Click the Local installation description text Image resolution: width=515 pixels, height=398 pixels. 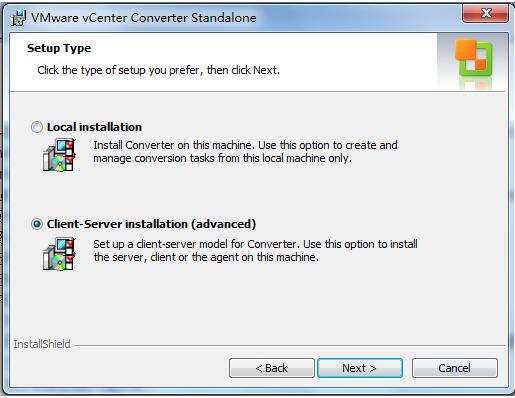tap(245, 151)
